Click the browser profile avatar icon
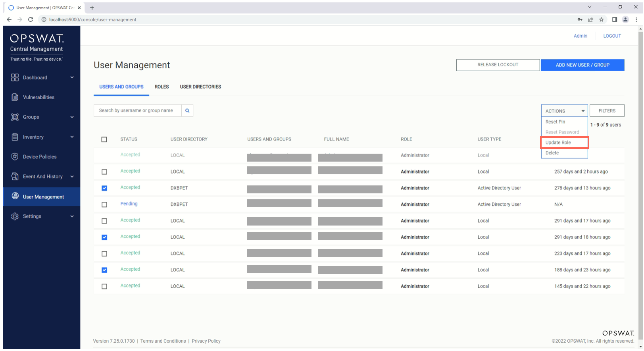The height and width of the screenshot is (351, 644). click(625, 19)
